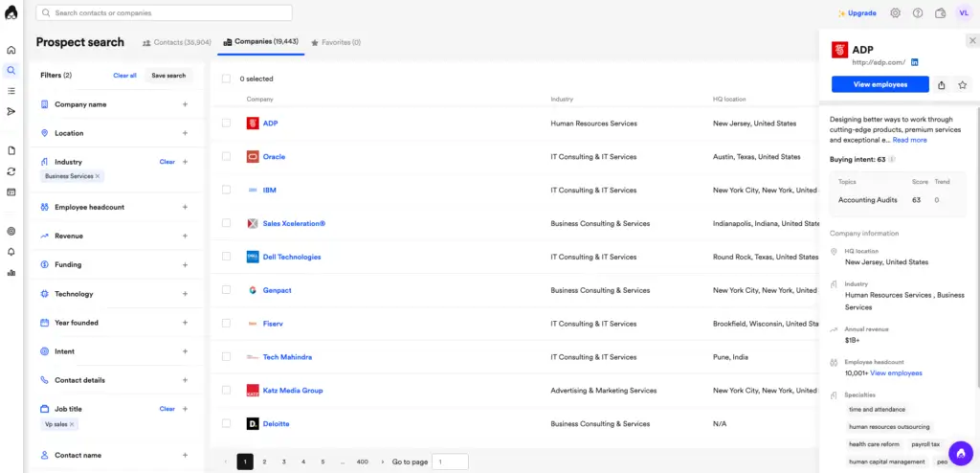This screenshot has height=473, width=980.
Task: Click the home icon in left sidebar
Action: pos(11,50)
